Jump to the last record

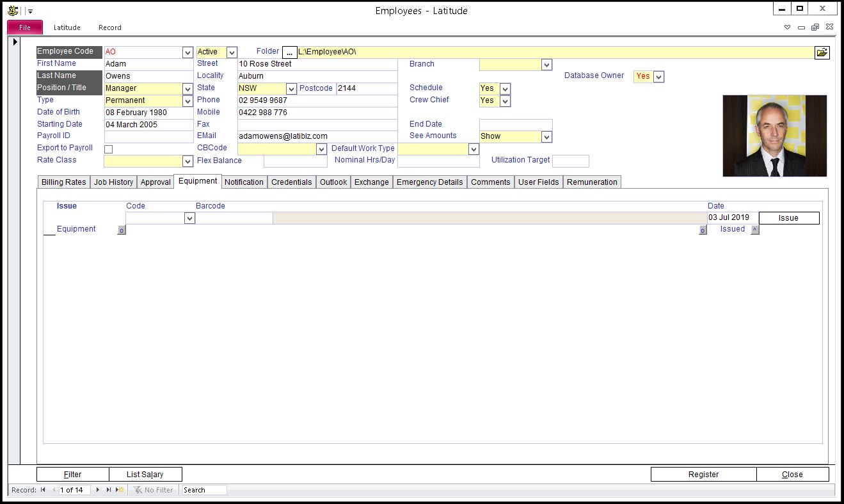click(109, 490)
